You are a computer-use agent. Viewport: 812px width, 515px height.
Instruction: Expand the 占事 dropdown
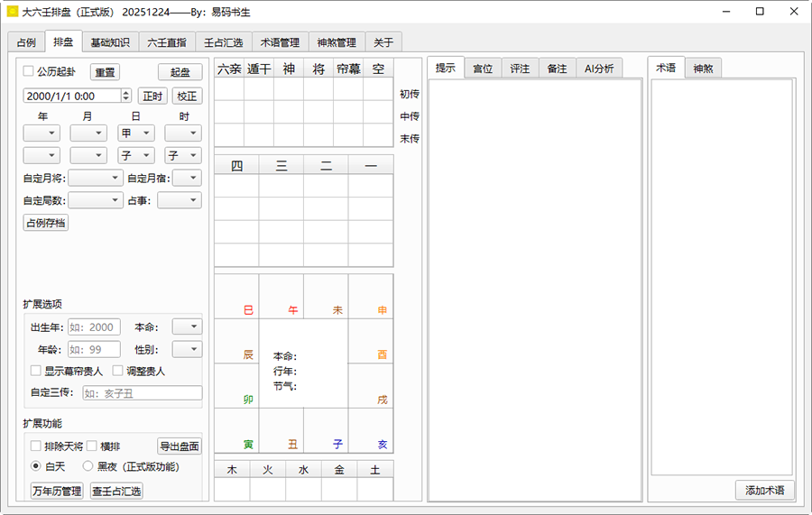pos(179,200)
